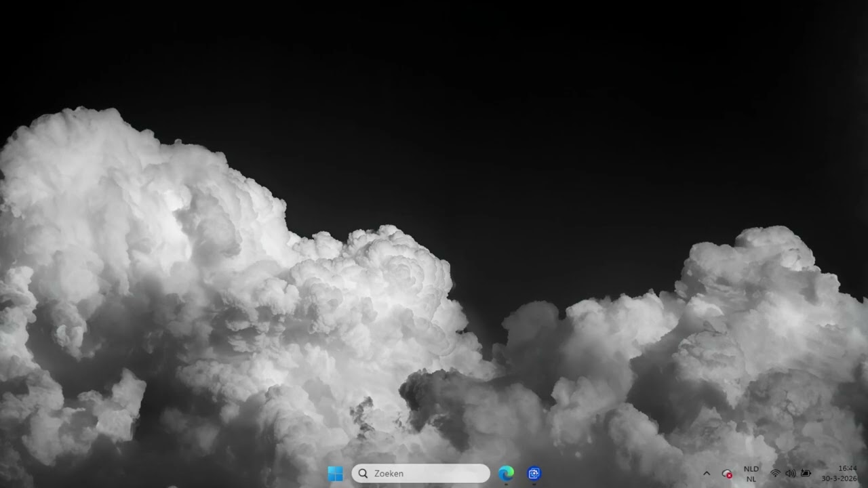Click the Zoeken search box

[420, 474]
